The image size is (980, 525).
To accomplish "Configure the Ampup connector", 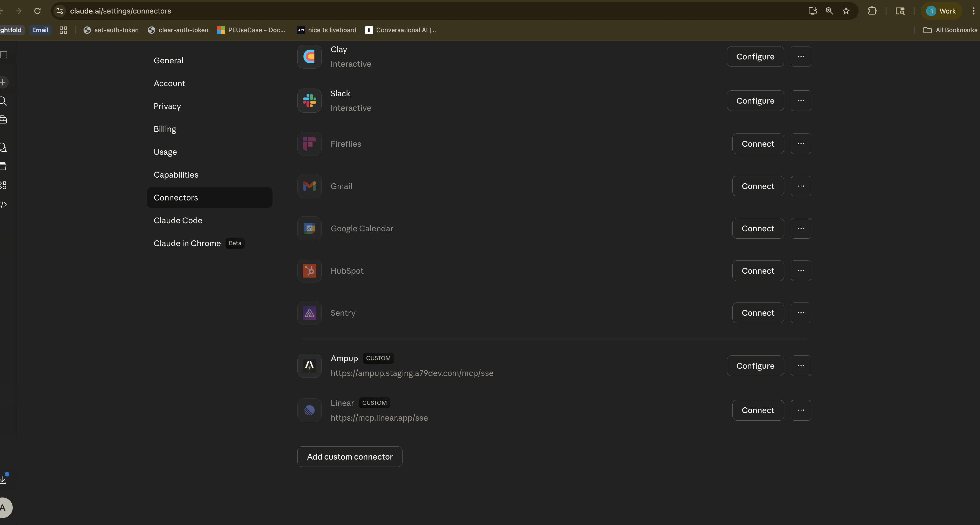I will tap(755, 366).
